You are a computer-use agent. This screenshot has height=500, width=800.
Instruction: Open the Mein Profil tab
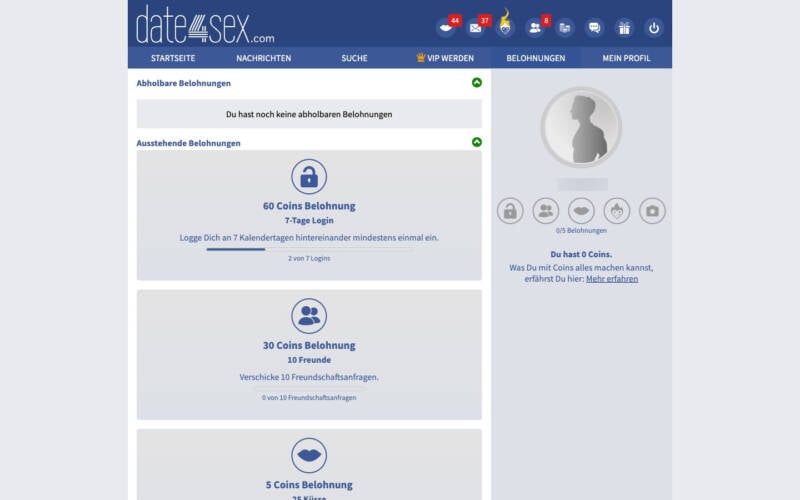coord(626,58)
